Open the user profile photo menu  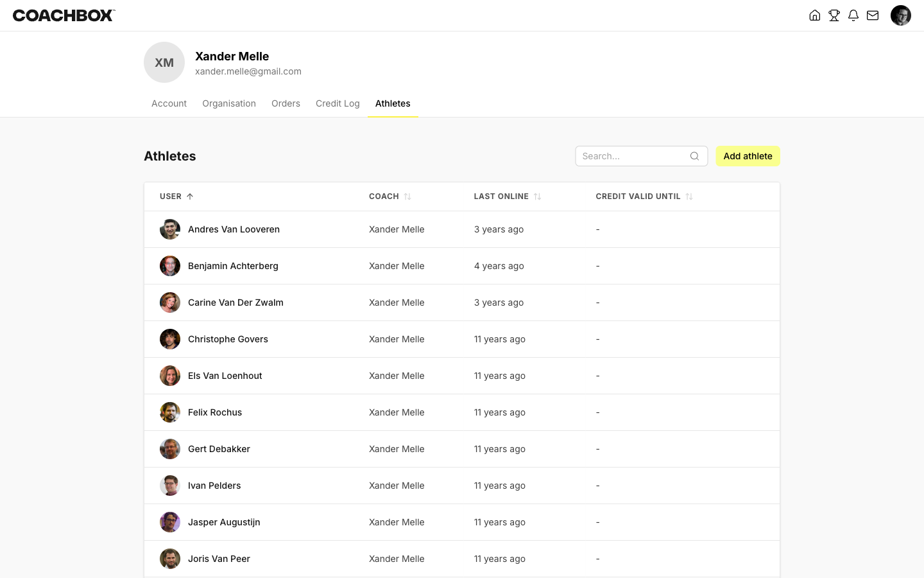click(x=901, y=15)
